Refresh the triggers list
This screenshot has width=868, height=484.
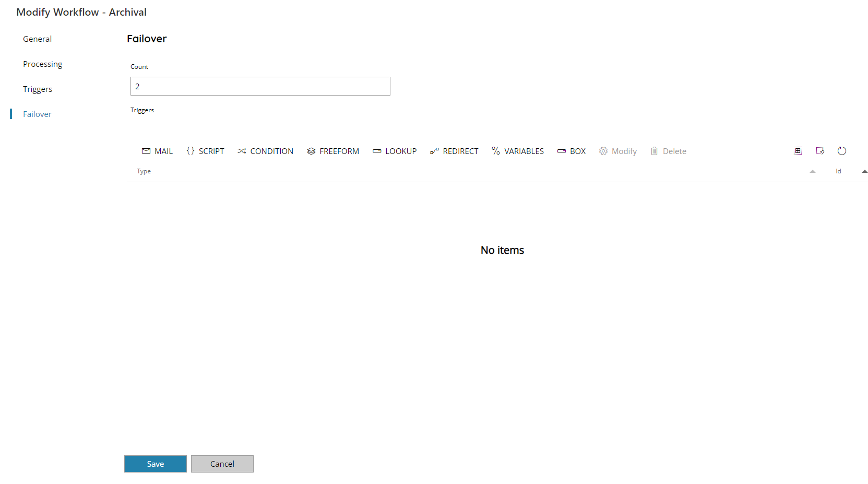tap(842, 151)
